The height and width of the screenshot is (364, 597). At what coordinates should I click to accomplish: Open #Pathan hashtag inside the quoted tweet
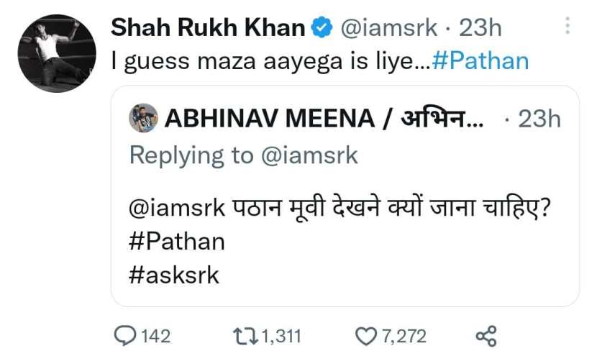point(177,241)
